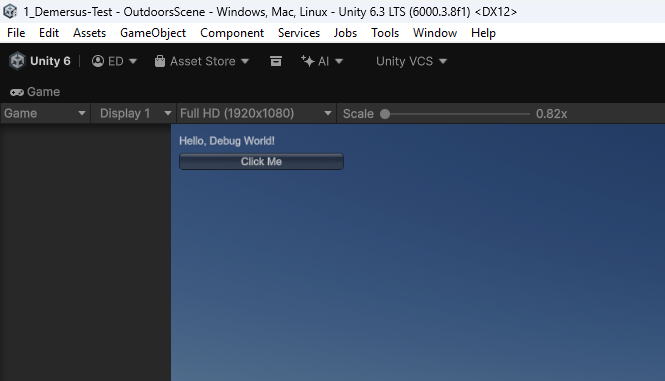Open the File menu
This screenshot has height=381, width=665.
tap(16, 33)
